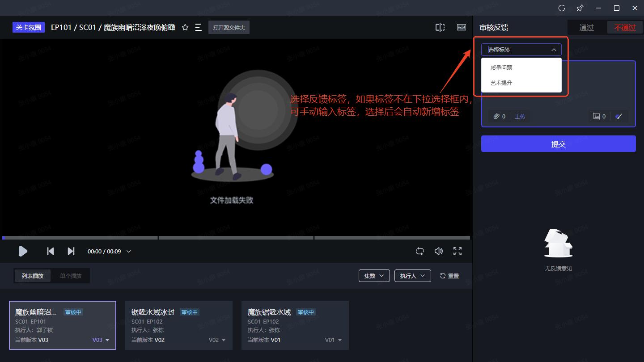
Task: Open the 集数 filter dropdown
Action: 374,276
